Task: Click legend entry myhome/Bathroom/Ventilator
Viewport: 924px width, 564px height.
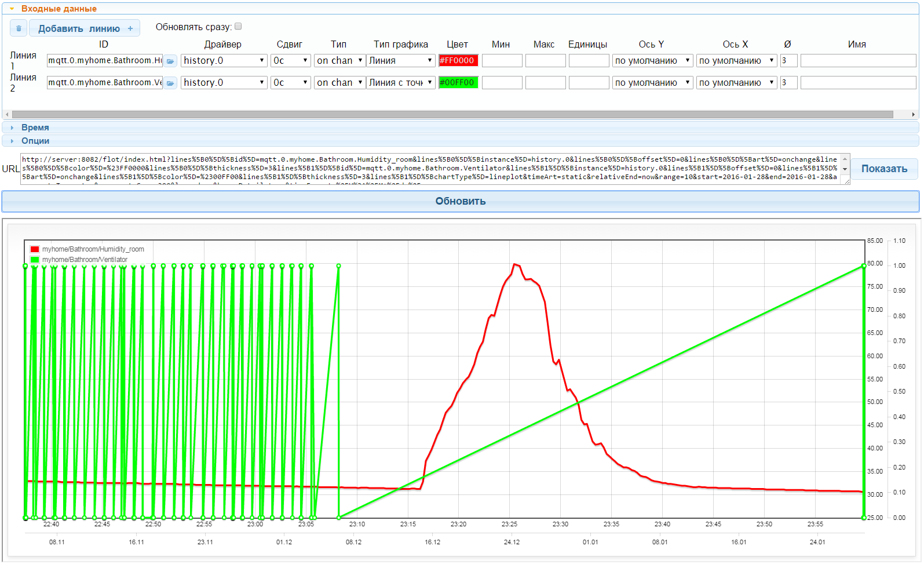Action: click(x=85, y=260)
